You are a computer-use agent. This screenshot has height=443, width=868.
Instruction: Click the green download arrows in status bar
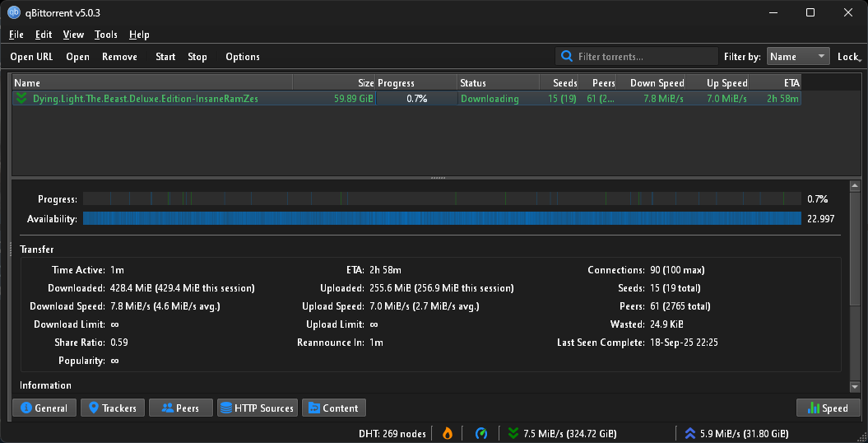pyautogui.click(x=513, y=434)
